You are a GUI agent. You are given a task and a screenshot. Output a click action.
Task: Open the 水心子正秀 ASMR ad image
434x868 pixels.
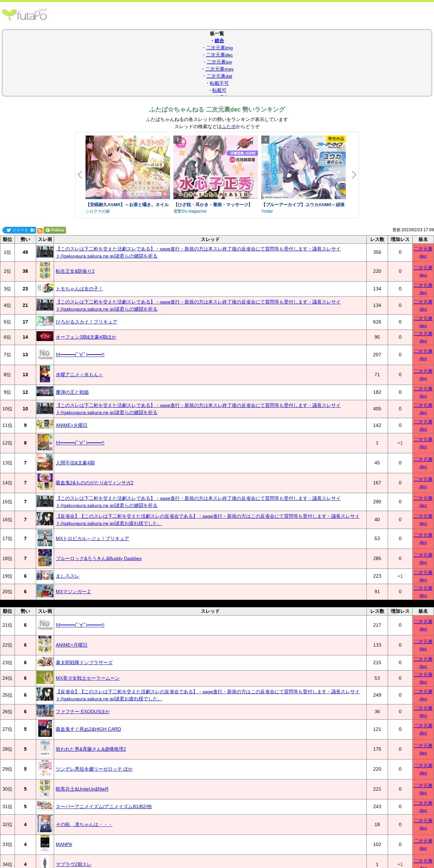tap(216, 167)
